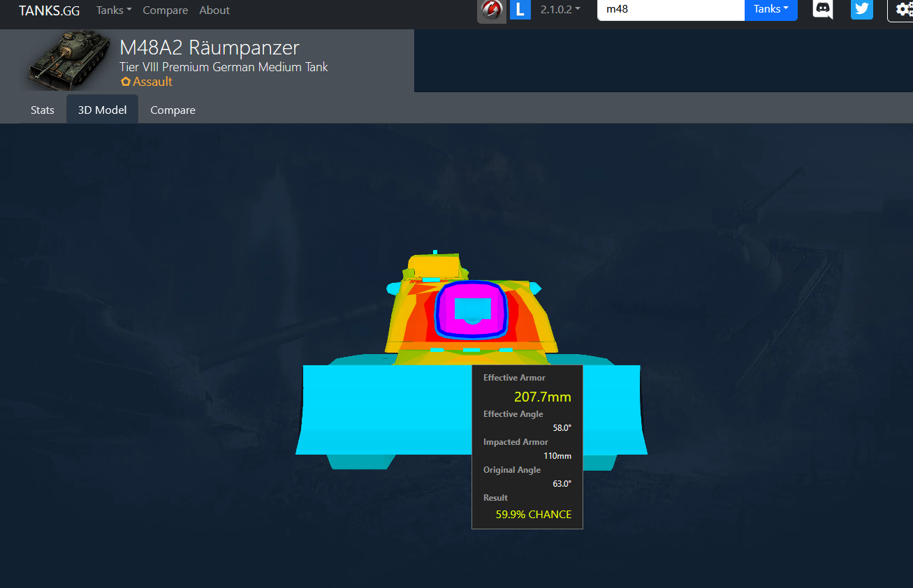This screenshot has height=588, width=913.
Task: Go to the TANKS.GG home logo
Action: 49,10
